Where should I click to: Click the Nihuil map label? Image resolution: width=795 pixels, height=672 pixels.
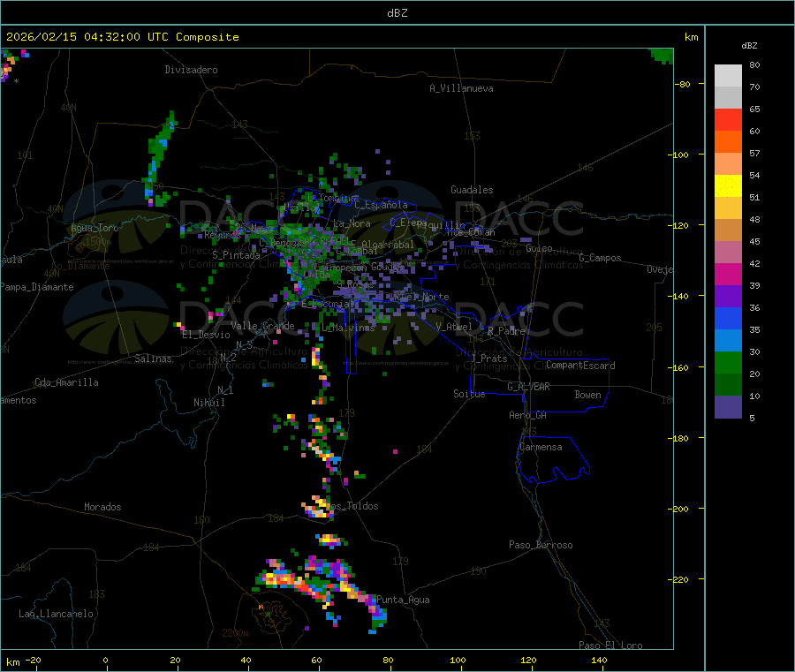[x=208, y=403]
